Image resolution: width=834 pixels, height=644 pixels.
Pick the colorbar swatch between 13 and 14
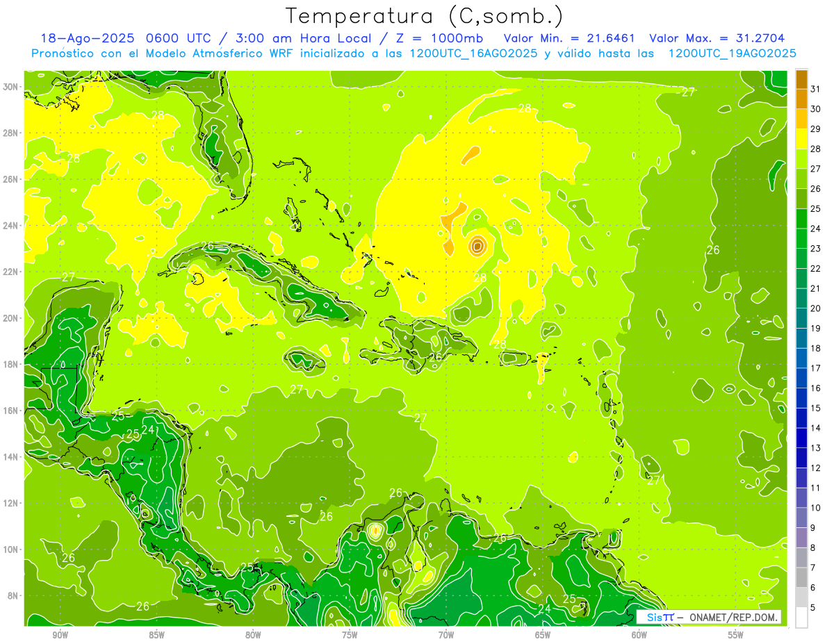click(x=801, y=438)
